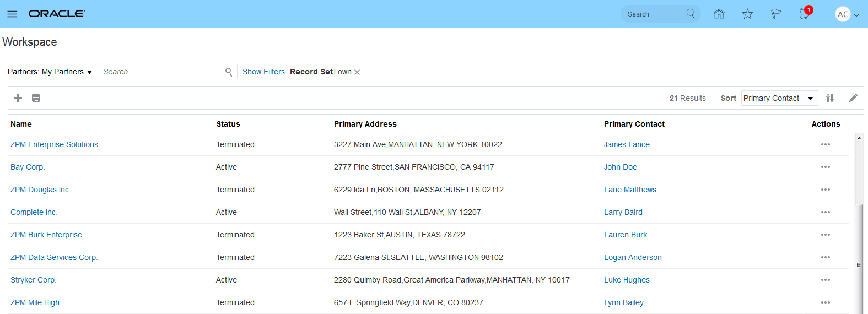
Task: Click address 7223 Galena St, SEATTLE
Action: [418, 257]
